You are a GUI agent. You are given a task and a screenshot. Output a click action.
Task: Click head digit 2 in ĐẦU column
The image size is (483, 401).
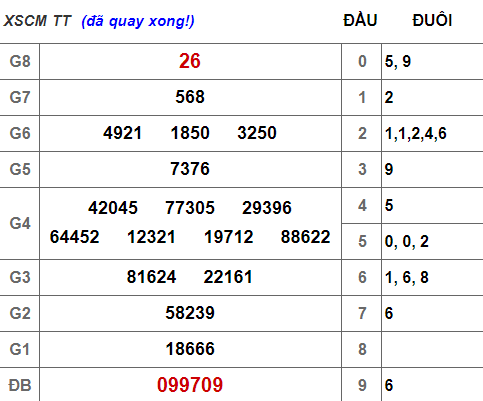[x=362, y=133]
